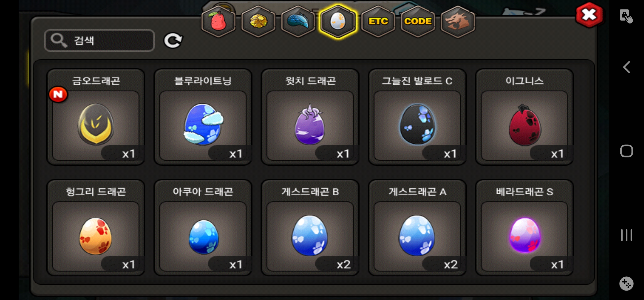Select the glowing 베라드래곤 S egg
Screen dimensions: 644x300
(x=524, y=228)
